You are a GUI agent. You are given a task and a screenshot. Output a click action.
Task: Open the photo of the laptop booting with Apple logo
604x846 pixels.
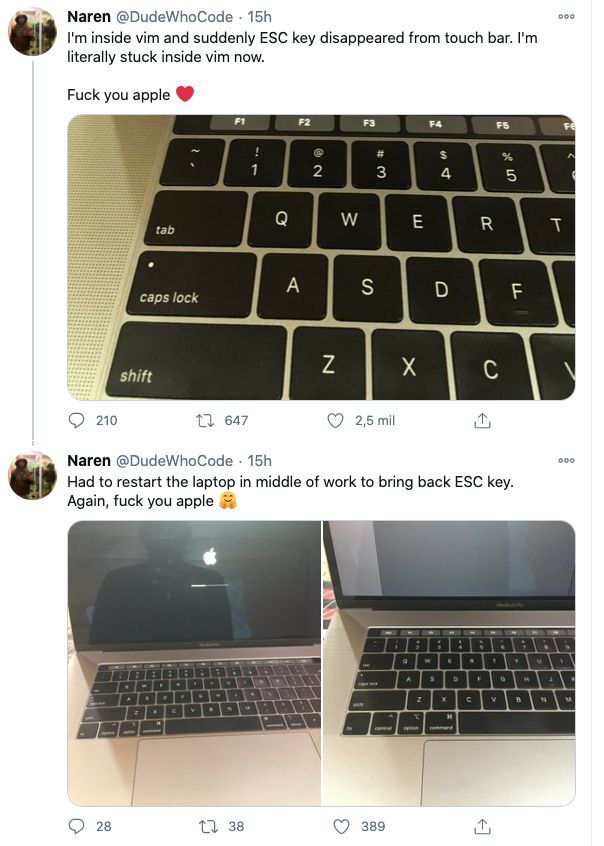click(x=194, y=663)
